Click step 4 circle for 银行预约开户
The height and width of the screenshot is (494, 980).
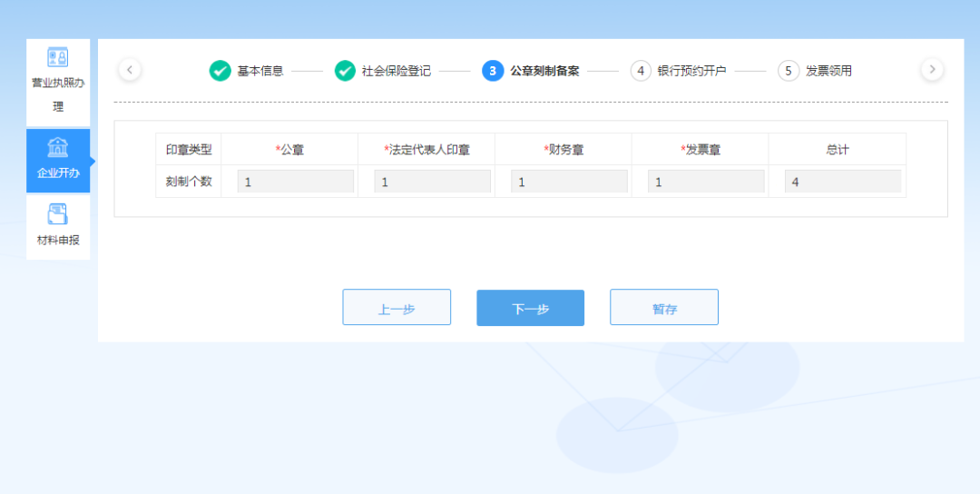point(641,71)
